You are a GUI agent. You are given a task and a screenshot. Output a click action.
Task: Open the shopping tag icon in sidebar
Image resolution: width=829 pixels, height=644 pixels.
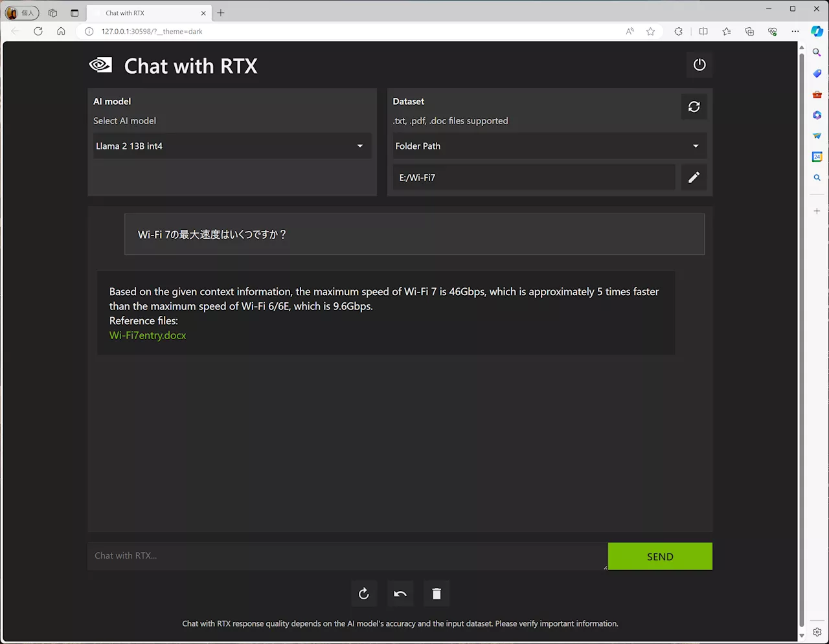(817, 73)
